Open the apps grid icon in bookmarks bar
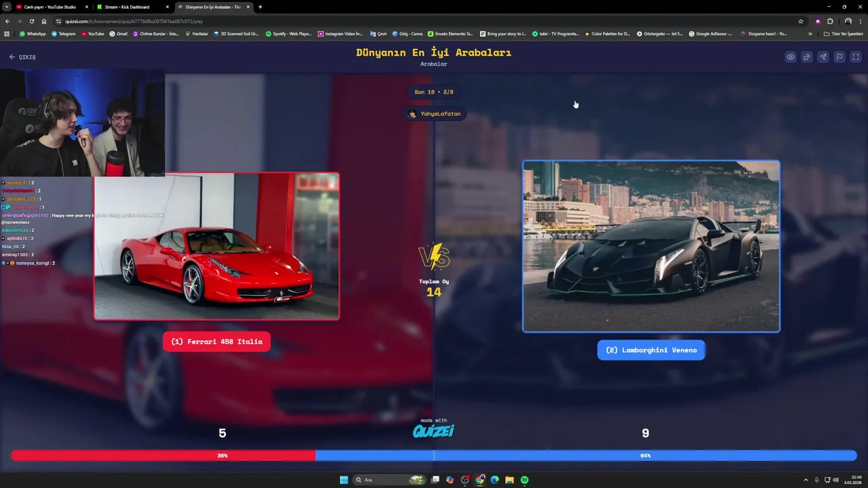 [x=7, y=33]
